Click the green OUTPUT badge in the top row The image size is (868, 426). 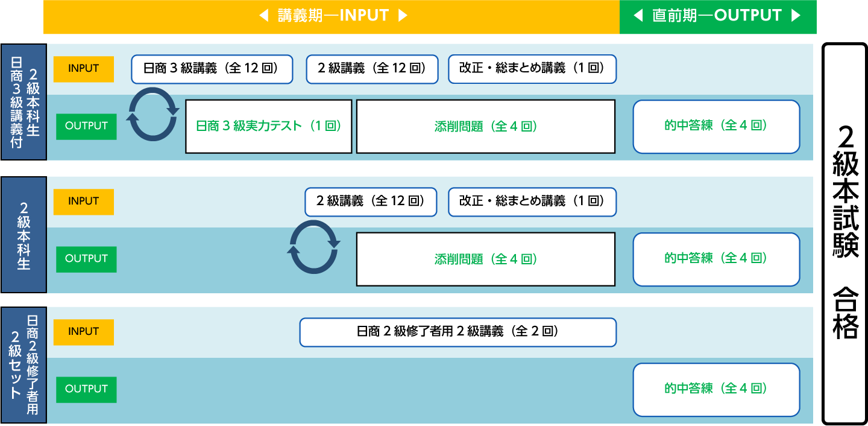coord(86,126)
